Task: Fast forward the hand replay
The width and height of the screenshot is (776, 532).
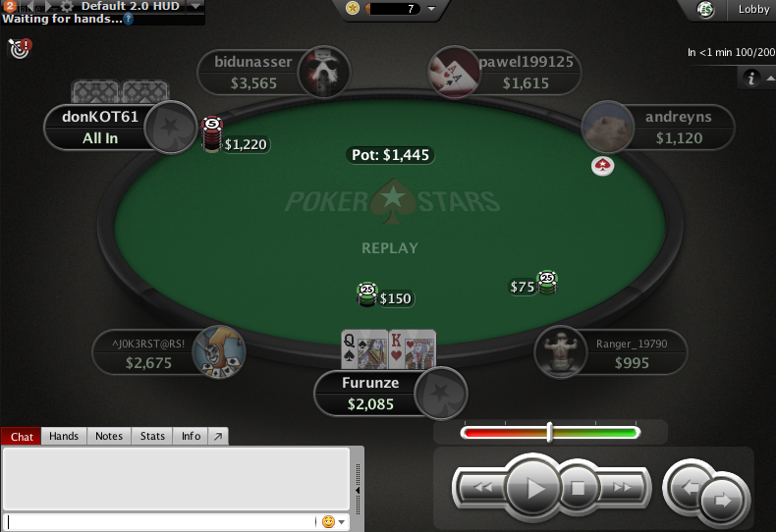Action: [x=623, y=488]
